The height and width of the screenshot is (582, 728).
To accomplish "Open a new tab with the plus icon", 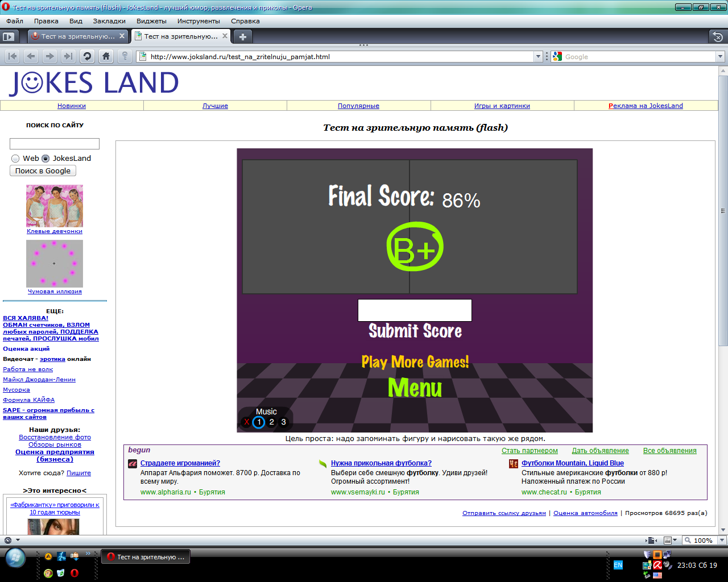I will [242, 36].
